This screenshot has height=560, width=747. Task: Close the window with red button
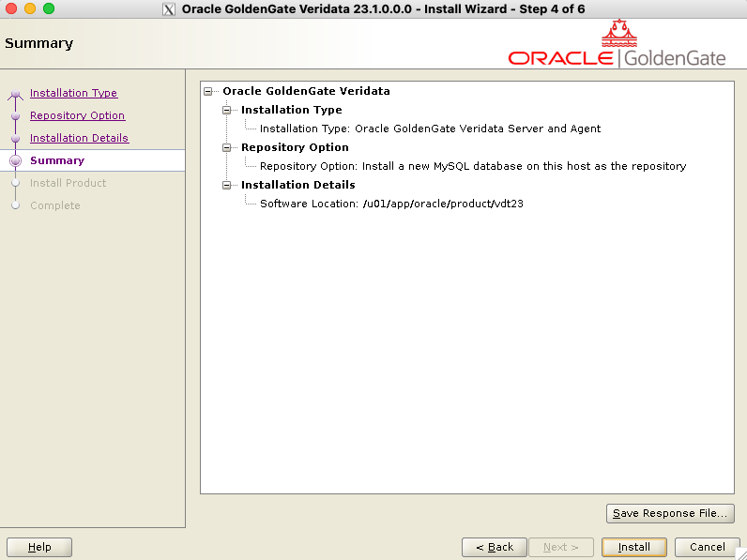pos(10,8)
